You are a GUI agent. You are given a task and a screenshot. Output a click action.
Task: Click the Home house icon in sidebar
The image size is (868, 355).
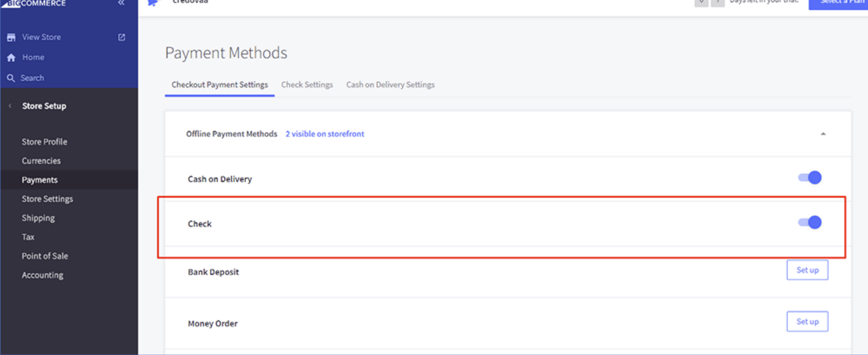click(x=11, y=58)
